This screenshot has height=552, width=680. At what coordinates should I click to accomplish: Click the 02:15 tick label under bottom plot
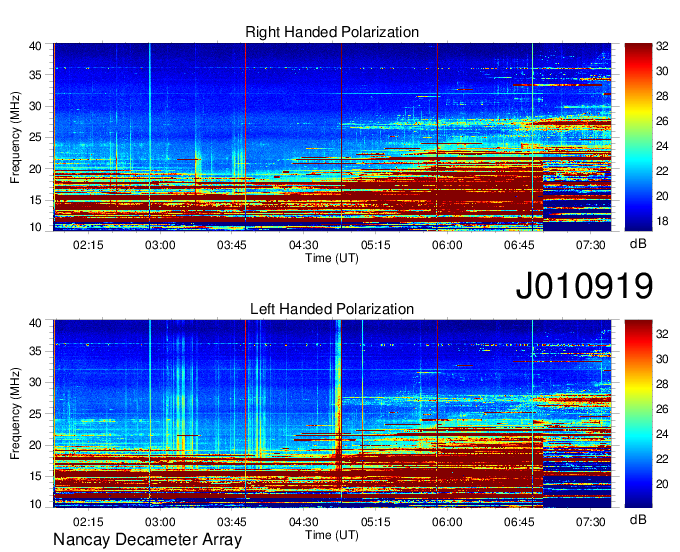coord(88,522)
